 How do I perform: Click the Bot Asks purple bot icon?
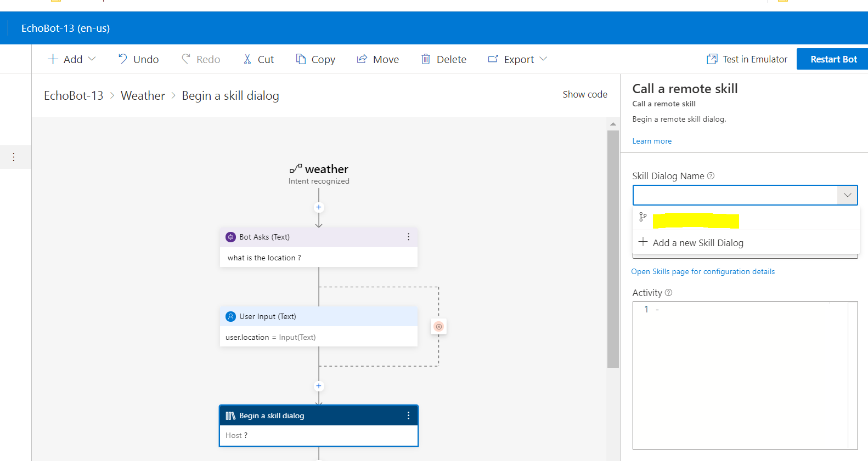tap(231, 237)
